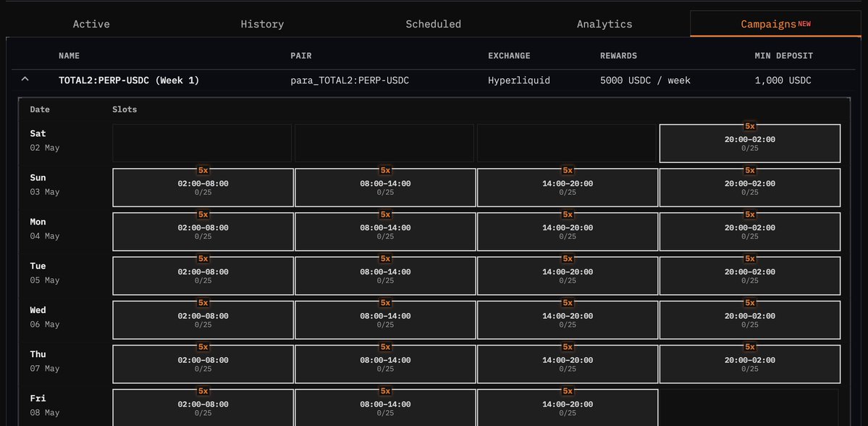Viewport: 868px width, 426px height.
Task: Select Thursday 08:00–14:00 slot
Action: (385, 364)
